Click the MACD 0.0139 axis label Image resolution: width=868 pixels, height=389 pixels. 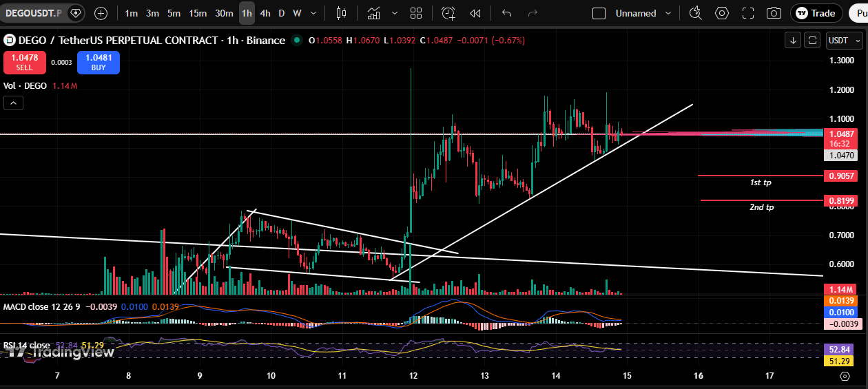pos(842,301)
